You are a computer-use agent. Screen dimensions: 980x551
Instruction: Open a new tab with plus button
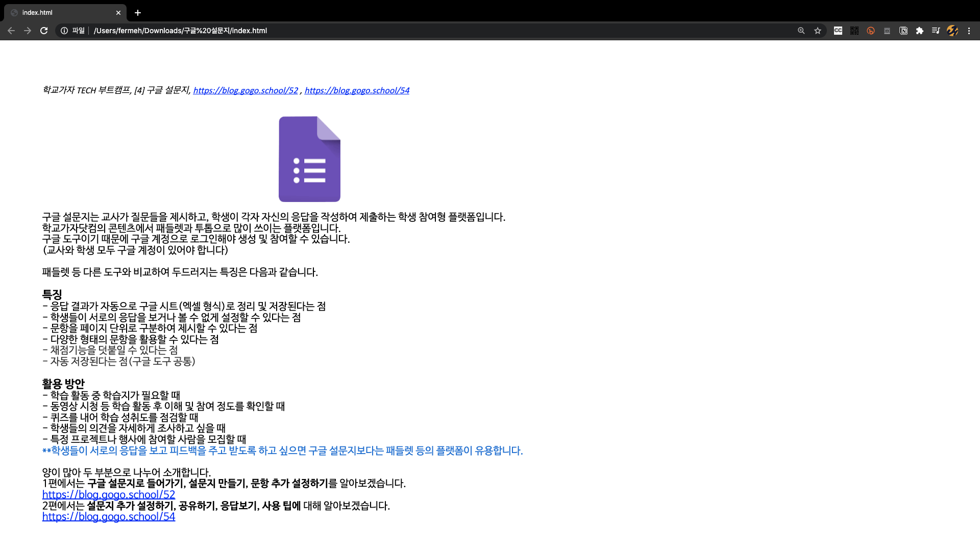coord(138,13)
